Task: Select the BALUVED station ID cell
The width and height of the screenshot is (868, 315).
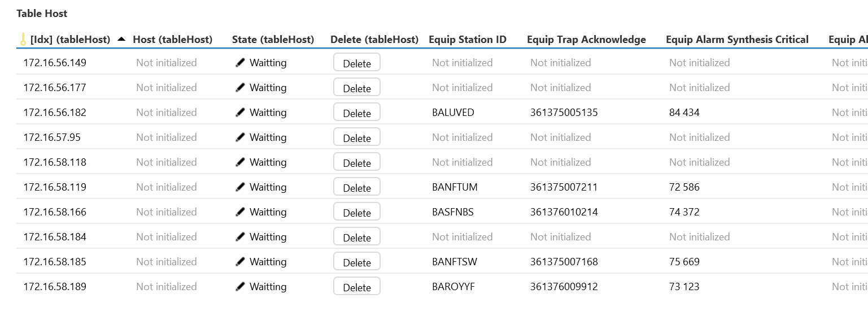Action: [453, 113]
